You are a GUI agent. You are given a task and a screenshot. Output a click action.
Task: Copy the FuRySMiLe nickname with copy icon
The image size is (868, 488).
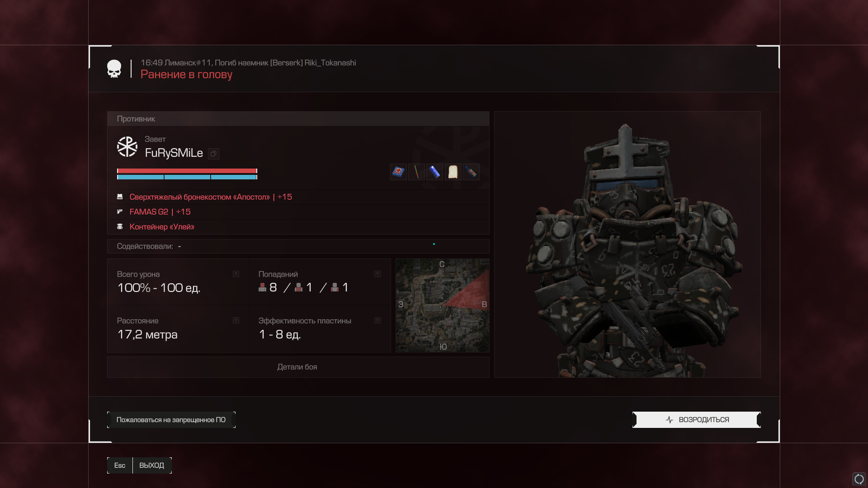pyautogui.click(x=213, y=154)
